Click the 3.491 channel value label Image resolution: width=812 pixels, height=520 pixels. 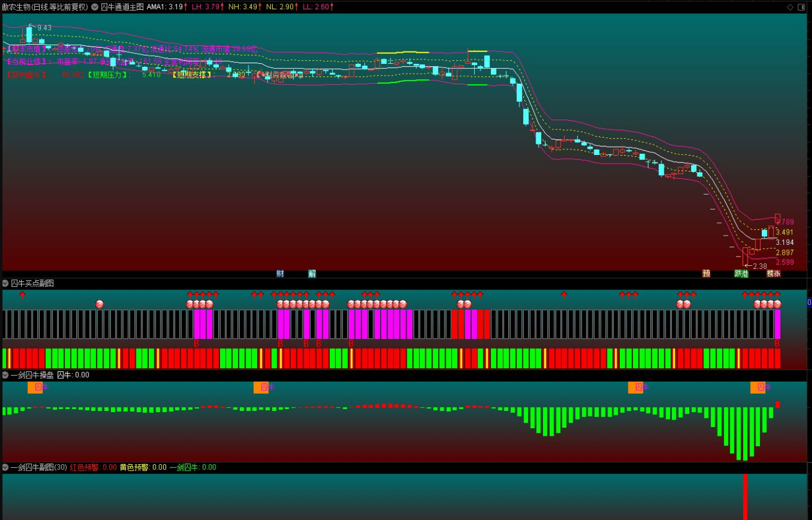click(x=785, y=232)
